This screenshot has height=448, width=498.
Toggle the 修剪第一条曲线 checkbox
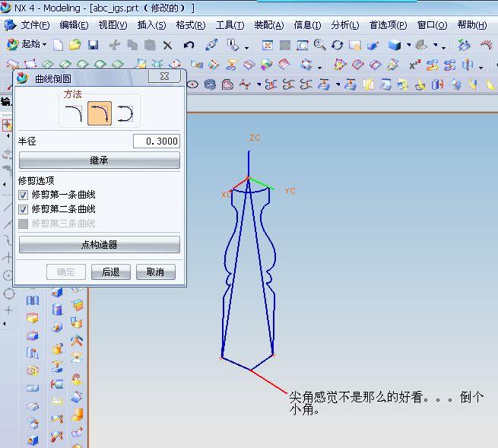(x=23, y=195)
